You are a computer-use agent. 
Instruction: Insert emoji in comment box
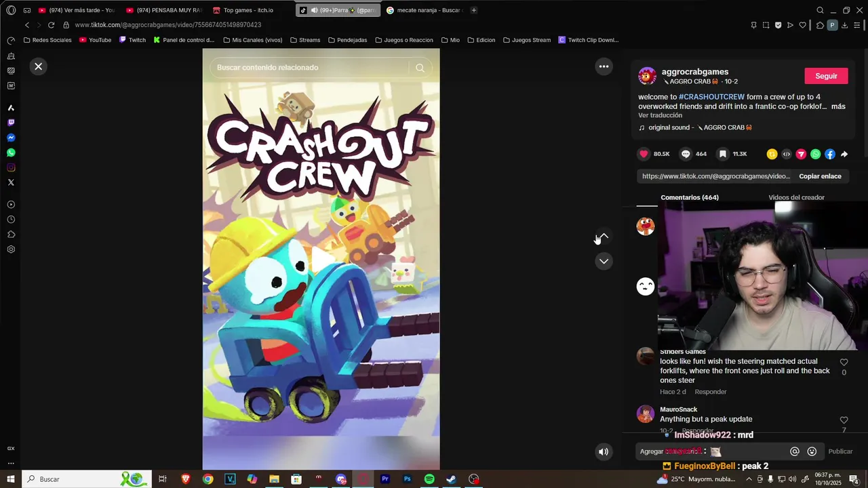(812, 451)
